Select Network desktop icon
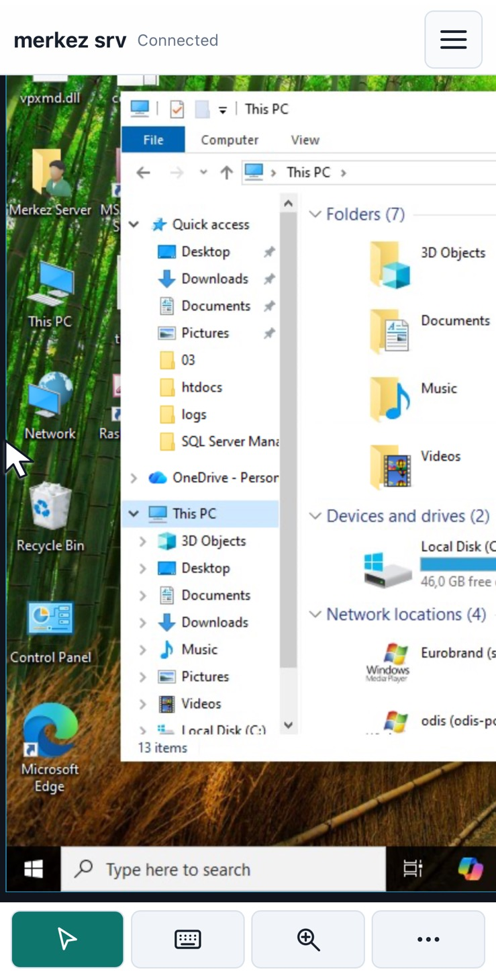Image resolution: width=496 pixels, height=980 pixels. pos(50,406)
